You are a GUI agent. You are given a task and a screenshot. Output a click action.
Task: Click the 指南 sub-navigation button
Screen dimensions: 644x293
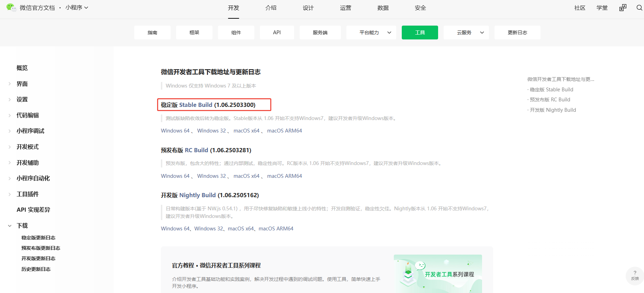152,33
